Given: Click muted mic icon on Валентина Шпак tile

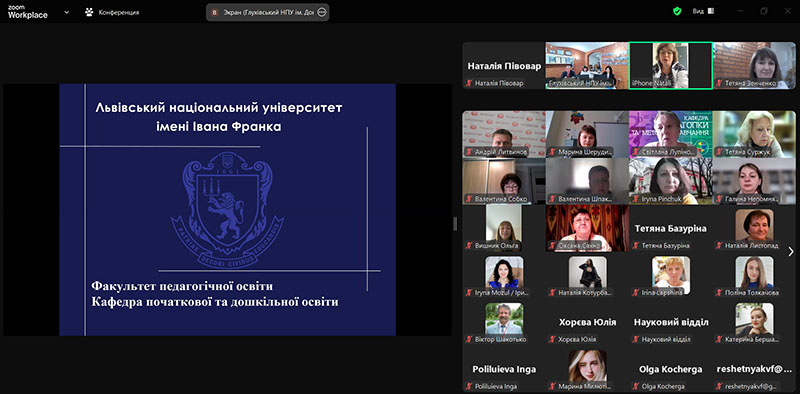Looking at the screenshot, I should pos(552,199).
